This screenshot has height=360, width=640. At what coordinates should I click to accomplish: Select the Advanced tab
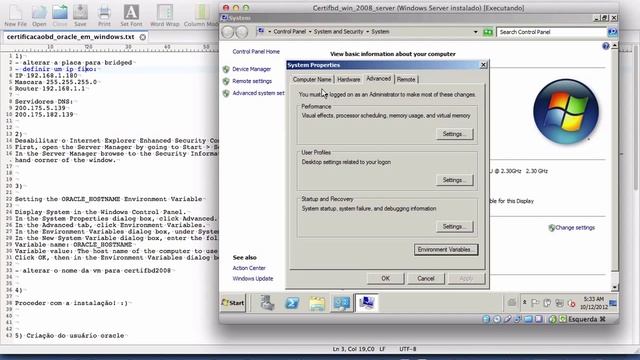[x=378, y=79]
